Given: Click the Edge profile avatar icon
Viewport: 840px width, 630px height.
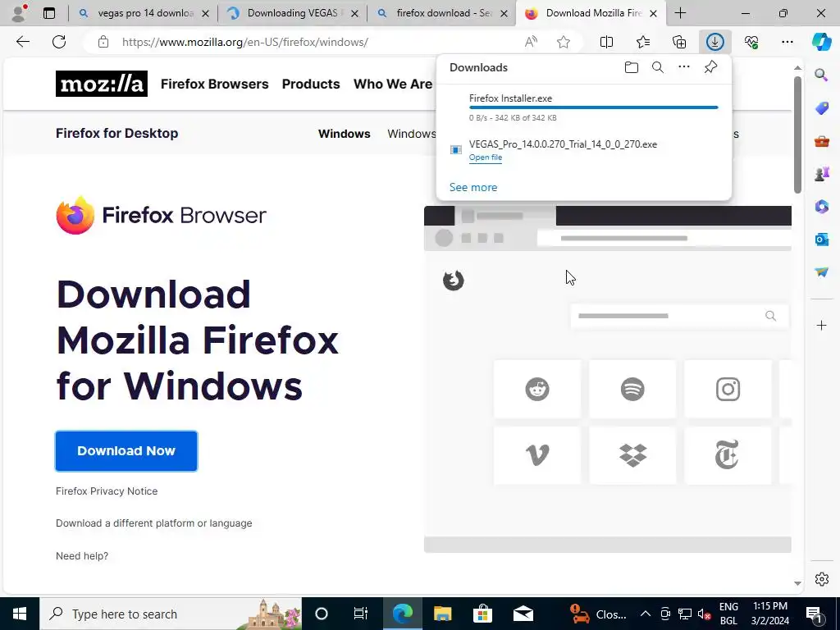Looking at the screenshot, I should pyautogui.click(x=19, y=13).
